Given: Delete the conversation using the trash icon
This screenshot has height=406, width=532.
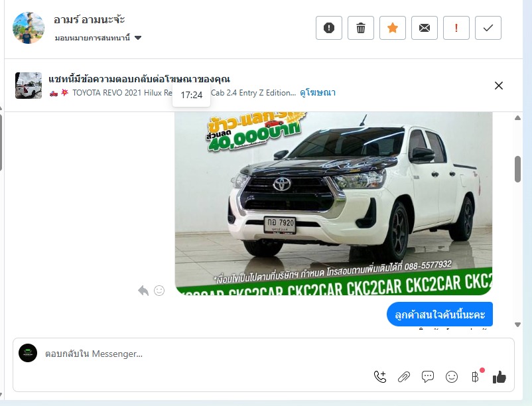Looking at the screenshot, I should (x=361, y=28).
